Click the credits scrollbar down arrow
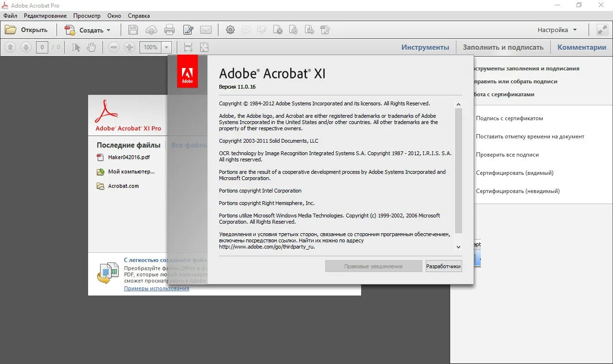This screenshot has height=364, width=613. tap(458, 247)
